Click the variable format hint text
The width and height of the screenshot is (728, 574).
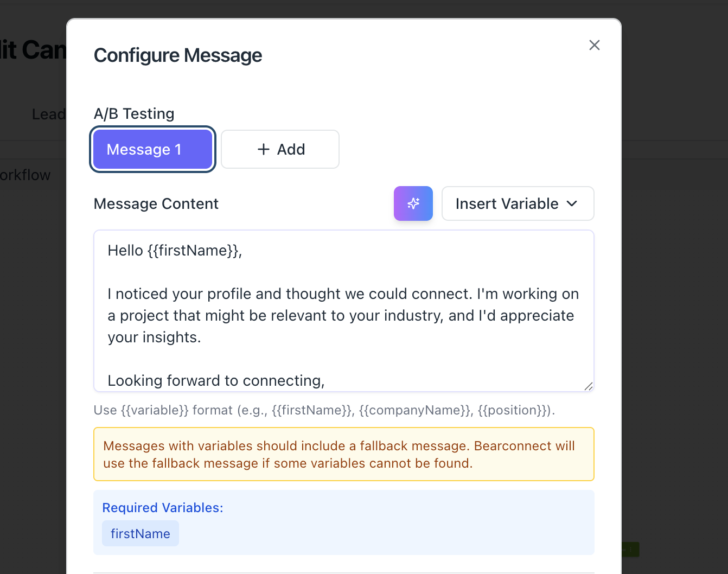click(324, 410)
